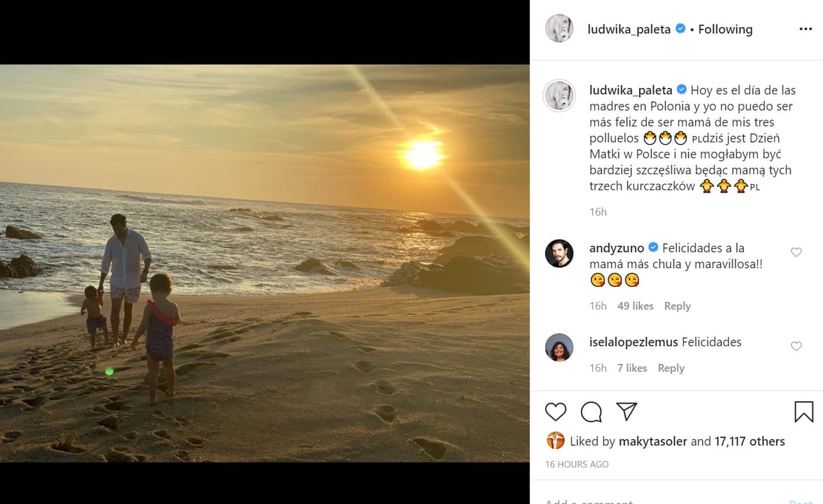
Task: Click the 16 HOURS AGO timestamp
Action: (576, 464)
